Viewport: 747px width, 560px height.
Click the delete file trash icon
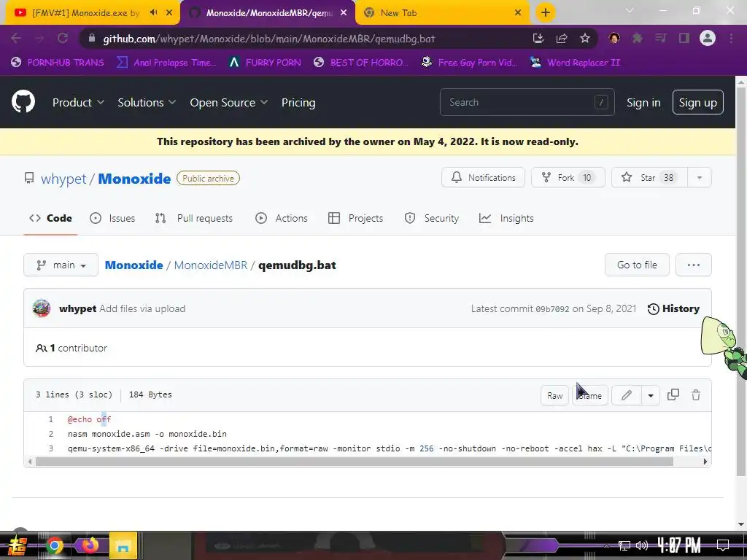click(696, 394)
